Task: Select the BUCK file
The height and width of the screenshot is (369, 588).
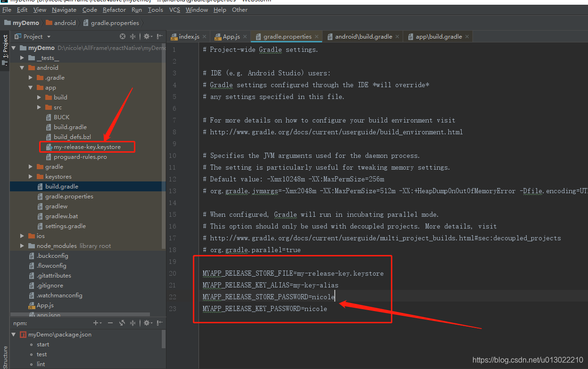Action: click(x=61, y=117)
